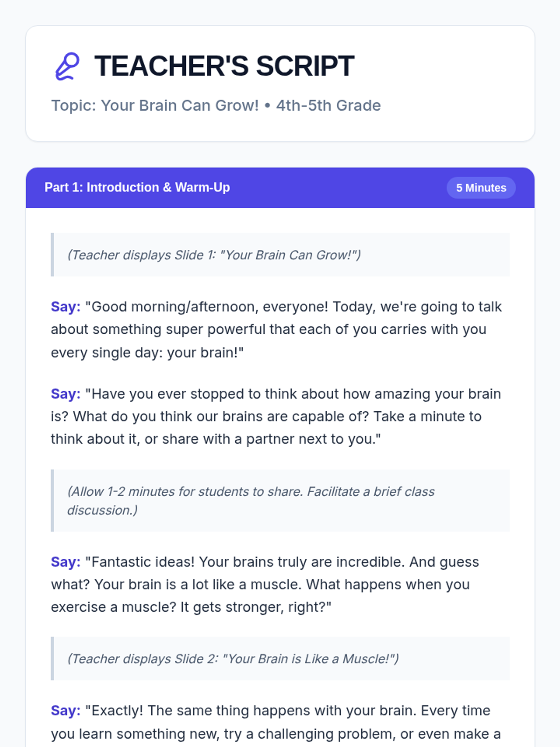The height and width of the screenshot is (747, 560).
Task: Click the second "Say:" label
Action: click(x=66, y=394)
